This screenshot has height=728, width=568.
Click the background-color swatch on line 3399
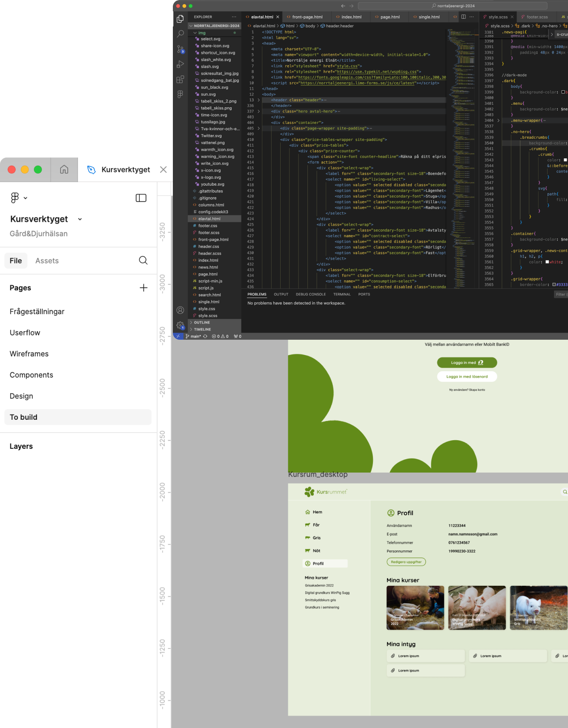click(x=563, y=92)
